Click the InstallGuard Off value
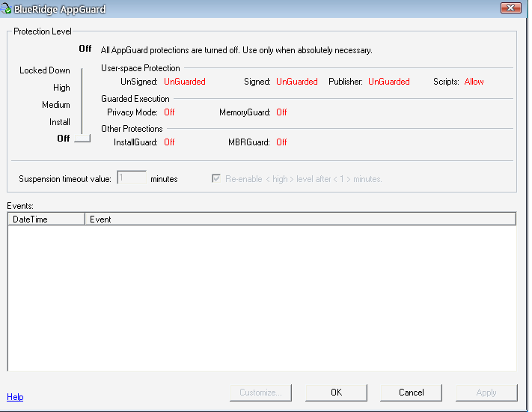This screenshot has height=412, width=532. click(169, 142)
